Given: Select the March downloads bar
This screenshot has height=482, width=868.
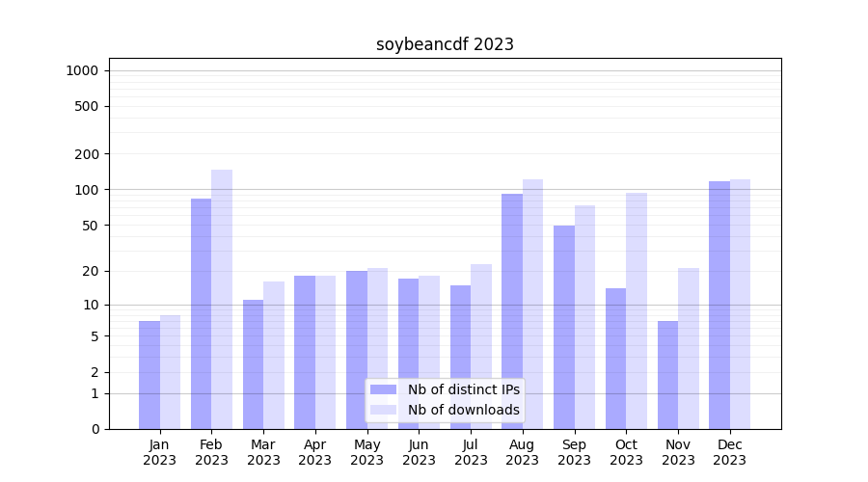Looking at the screenshot, I should pos(274,355).
